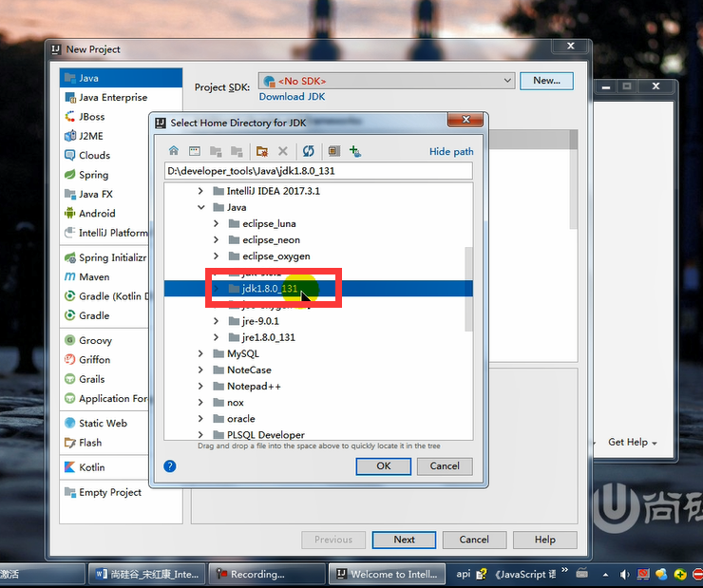Switch to Welcome to IntelliJ taskbar item
The height and width of the screenshot is (588, 703).
387,574
